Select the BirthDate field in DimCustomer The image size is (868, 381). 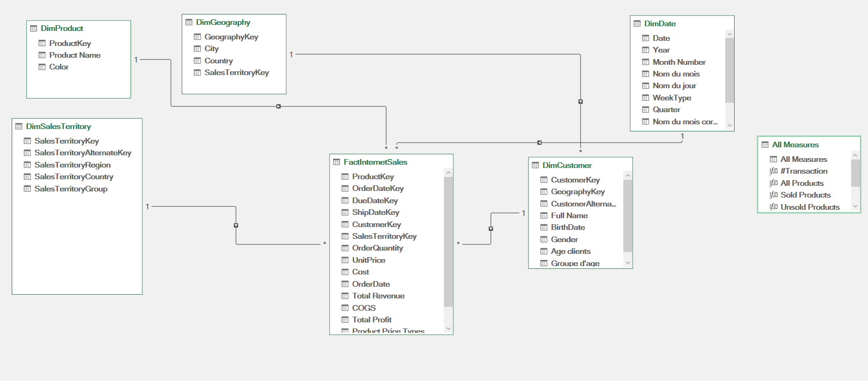click(x=567, y=228)
